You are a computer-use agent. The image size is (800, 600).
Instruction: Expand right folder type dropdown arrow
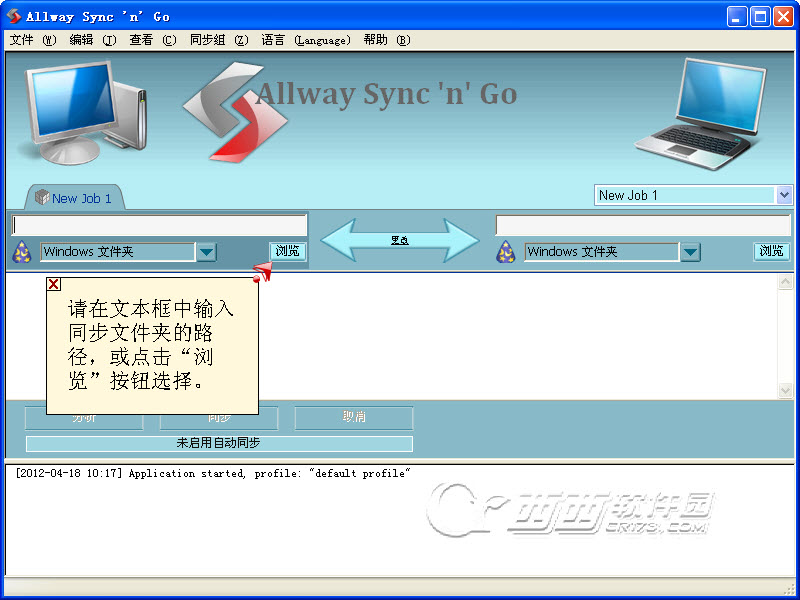(x=690, y=252)
